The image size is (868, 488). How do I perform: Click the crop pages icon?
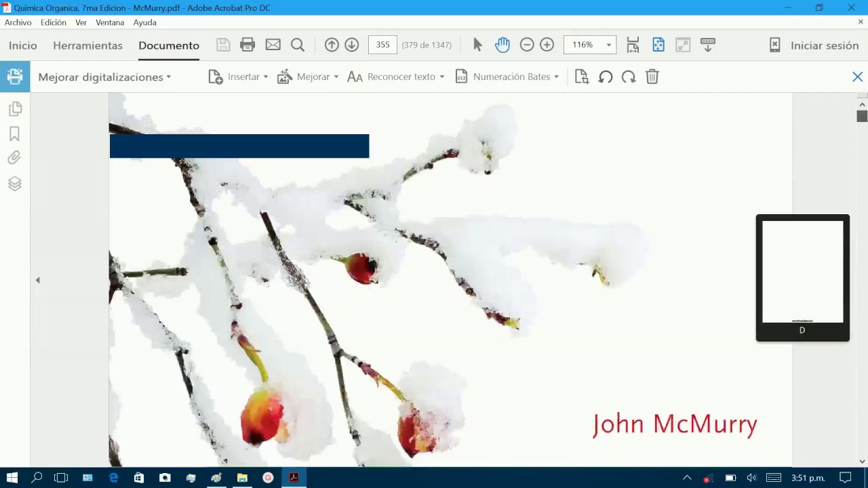581,77
